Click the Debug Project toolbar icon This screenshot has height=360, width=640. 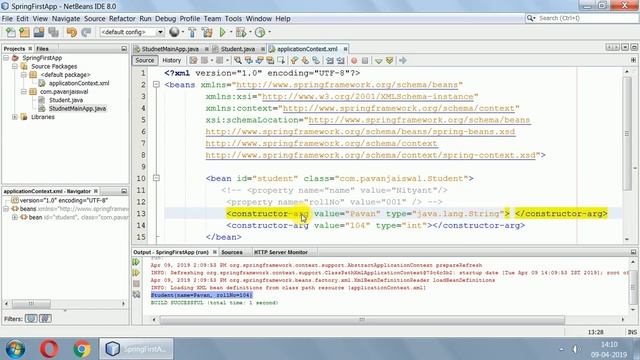click(x=241, y=32)
